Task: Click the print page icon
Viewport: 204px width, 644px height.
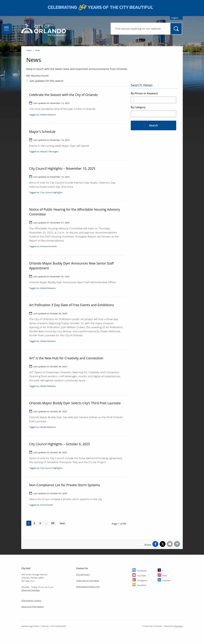Action: pos(177,544)
